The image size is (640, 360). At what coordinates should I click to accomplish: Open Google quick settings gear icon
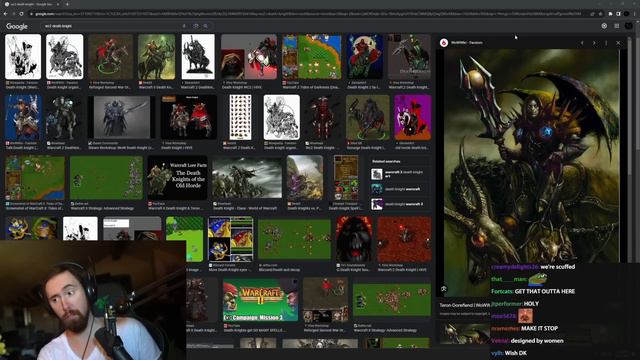(x=604, y=26)
